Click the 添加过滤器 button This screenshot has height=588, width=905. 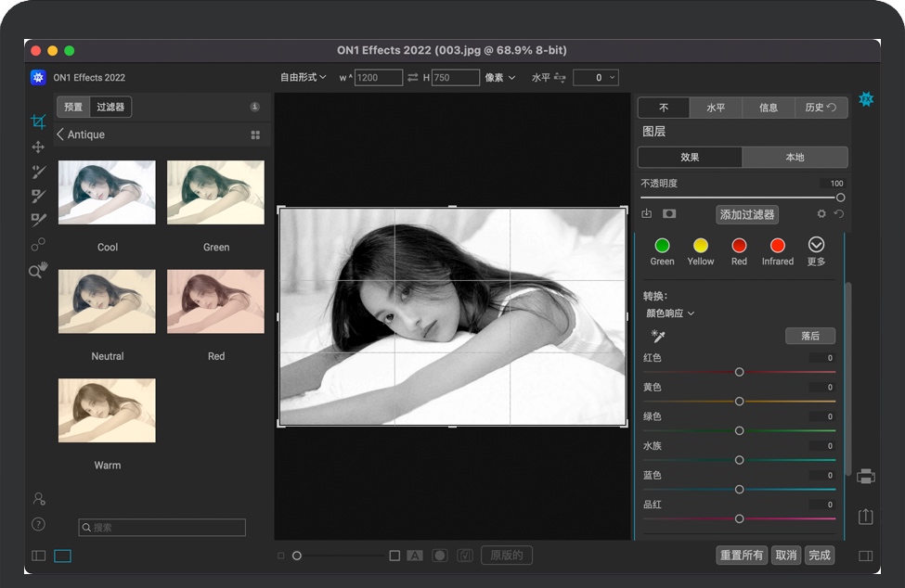point(747,214)
